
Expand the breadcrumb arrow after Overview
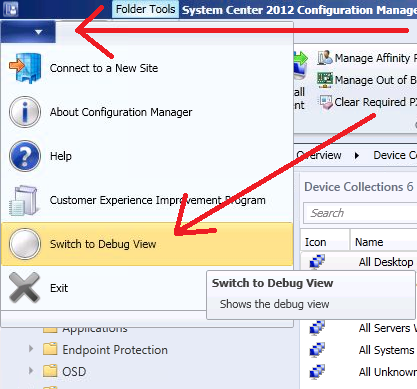357,155
